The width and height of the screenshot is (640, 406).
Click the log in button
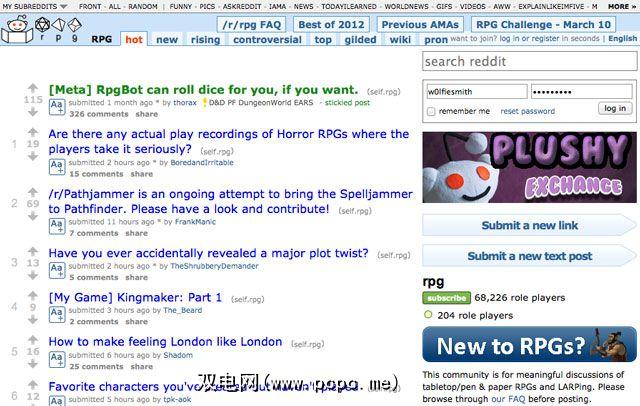point(615,108)
